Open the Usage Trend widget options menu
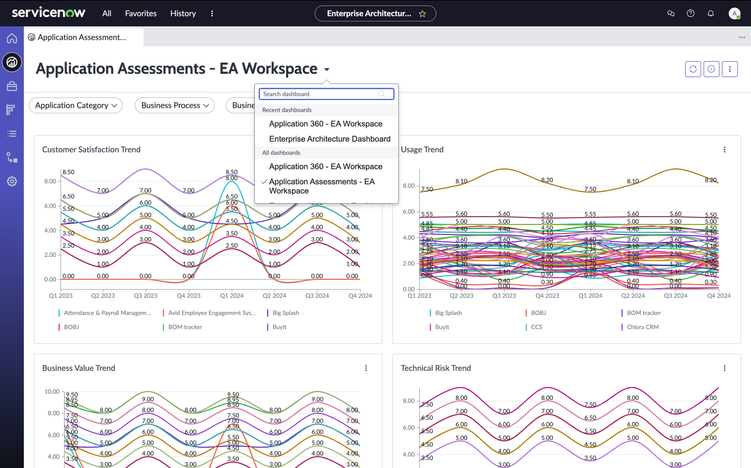Viewport: 751px width, 468px height. click(x=724, y=149)
